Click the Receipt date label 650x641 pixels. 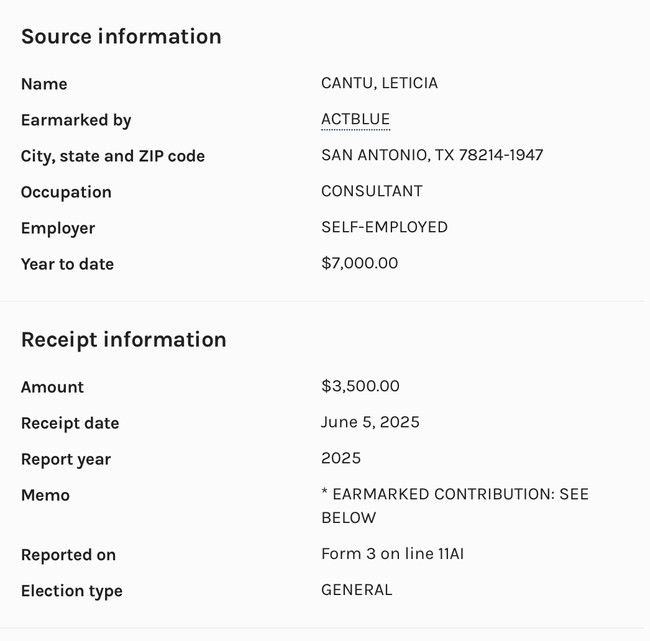(x=70, y=423)
